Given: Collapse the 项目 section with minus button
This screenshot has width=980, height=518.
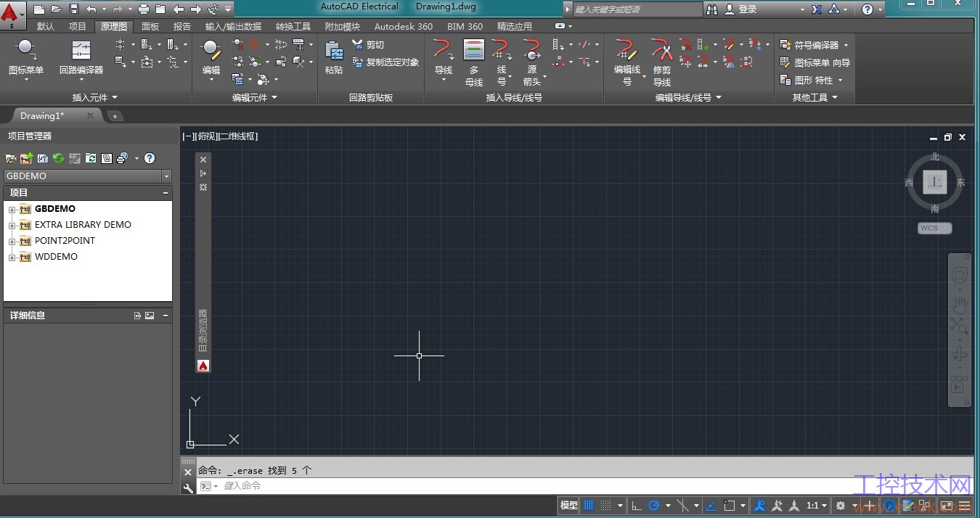Looking at the screenshot, I should pos(166,193).
